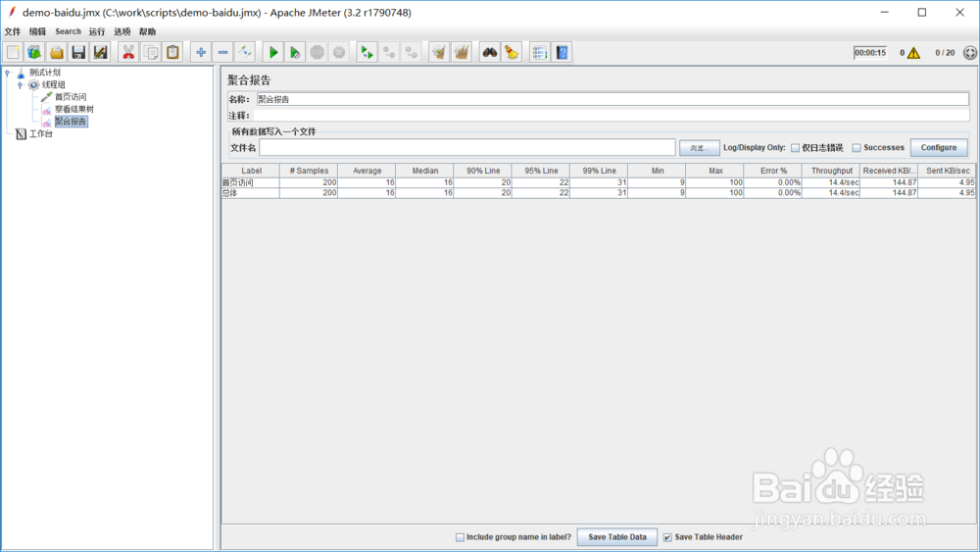The image size is (980, 552).
Task: Open the Search menu
Action: point(69,31)
